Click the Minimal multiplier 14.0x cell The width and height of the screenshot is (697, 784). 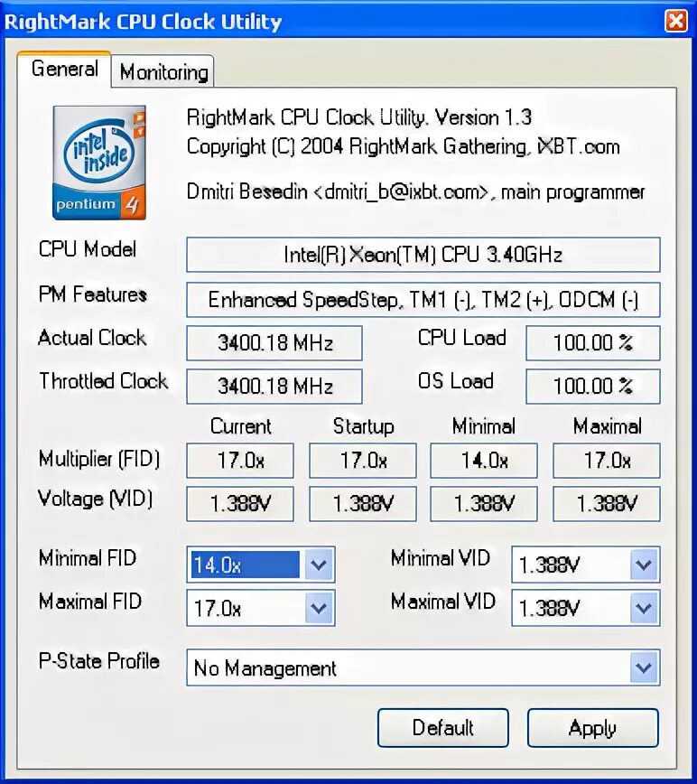pos(484,461)
